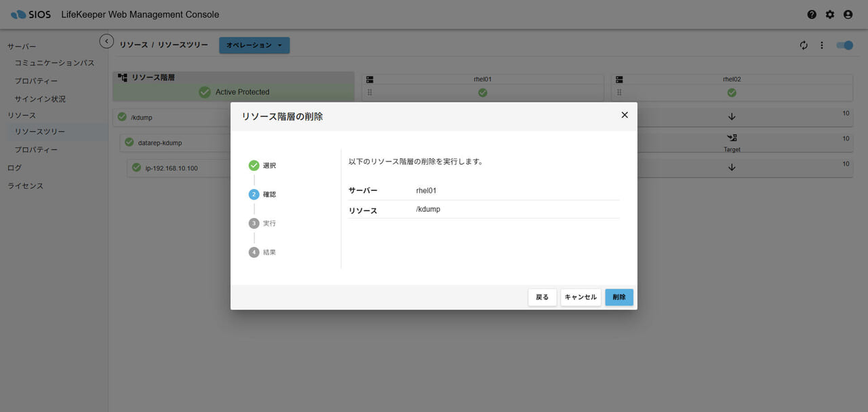Open サインイン状況 in sidebar
868x412 pixels.
coord(40,99)
